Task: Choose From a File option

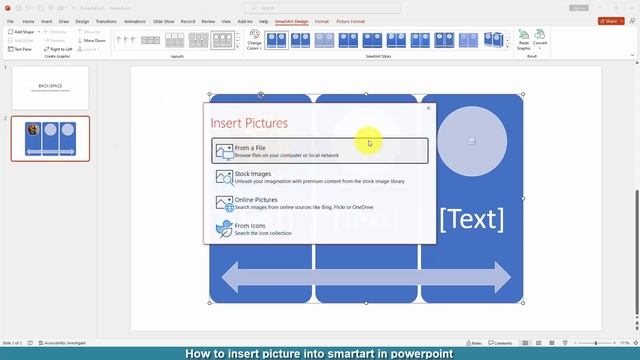Action: (320, 151)
